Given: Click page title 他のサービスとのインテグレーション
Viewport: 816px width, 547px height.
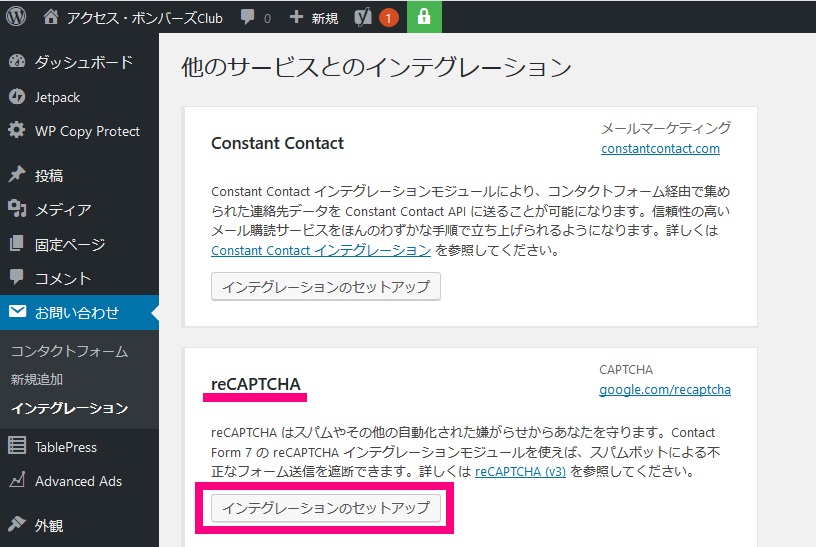Looking at the screenshot, I should point(376,68).
